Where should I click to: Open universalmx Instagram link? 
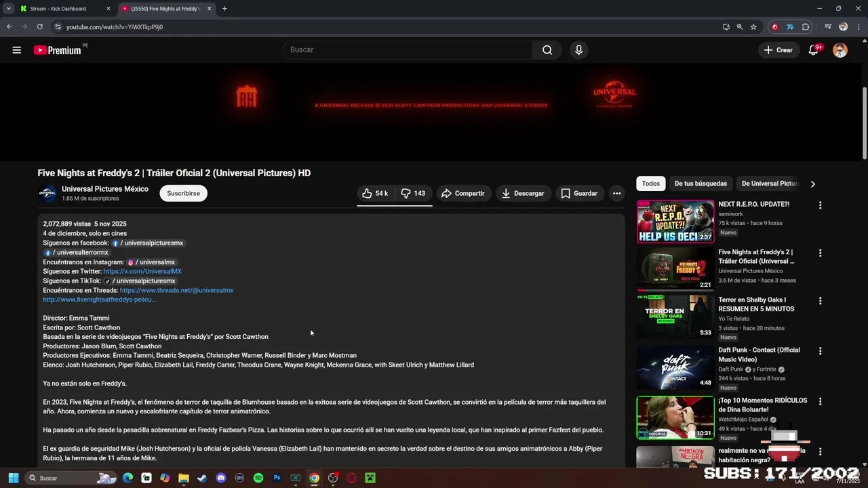pos(151,262)
